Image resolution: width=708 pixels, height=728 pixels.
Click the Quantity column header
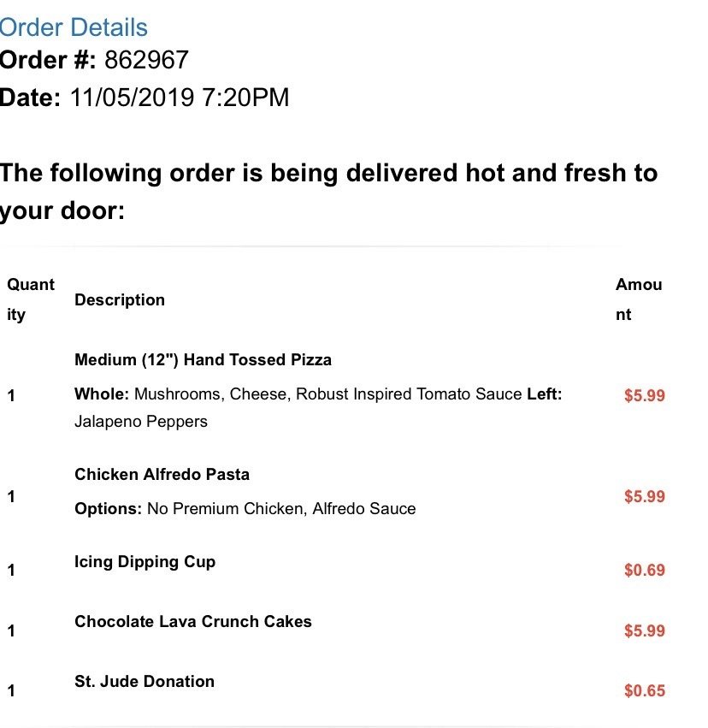[x=31, y=299]
